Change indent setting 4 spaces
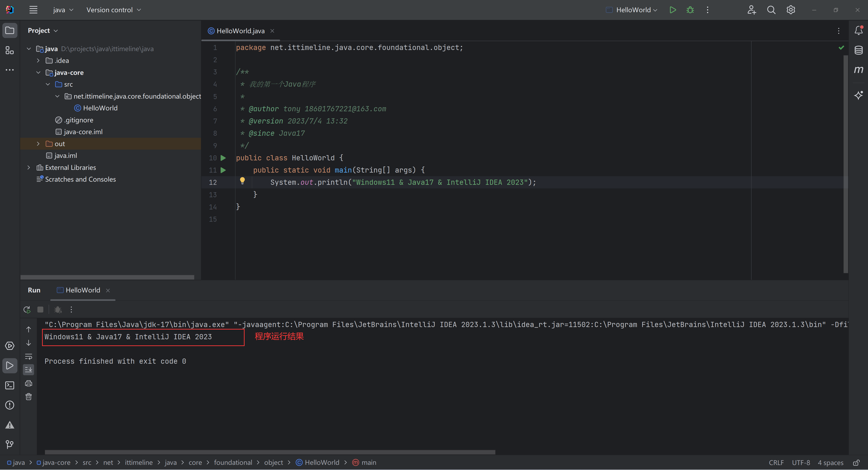Screen dimensions: 868x470 (830, 463)
